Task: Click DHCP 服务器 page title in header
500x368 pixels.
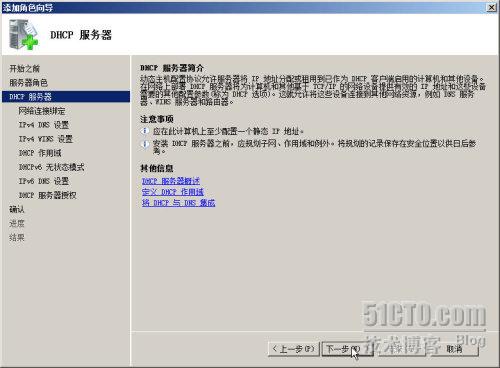Action: pyautogui.click(x=81, y=35)
